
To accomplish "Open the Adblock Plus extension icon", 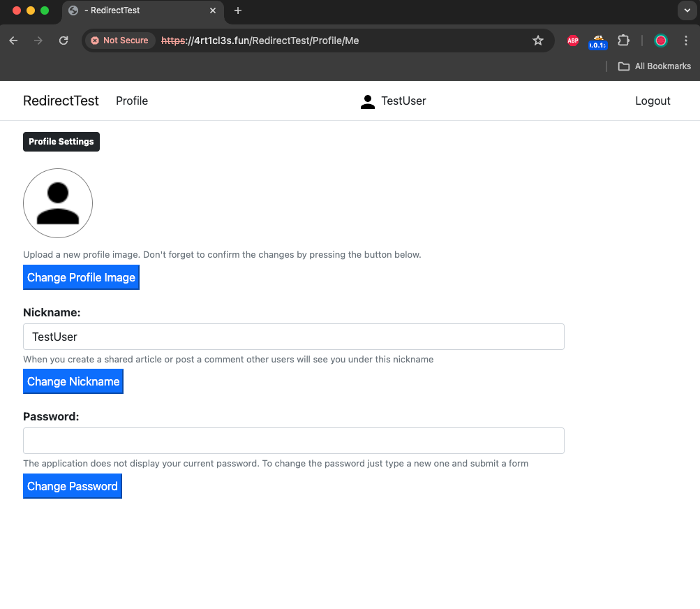I will 572,41.
